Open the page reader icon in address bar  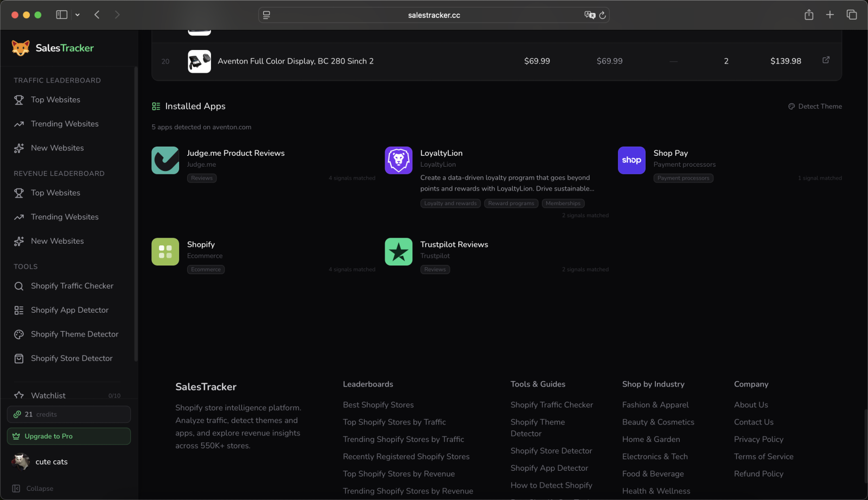click(x=266, y=15)
